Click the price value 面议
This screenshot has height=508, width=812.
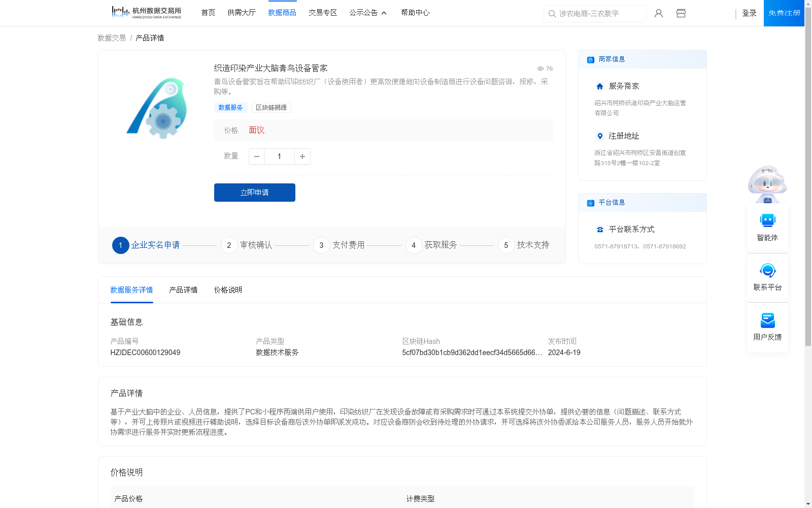[x=257, y=131]
